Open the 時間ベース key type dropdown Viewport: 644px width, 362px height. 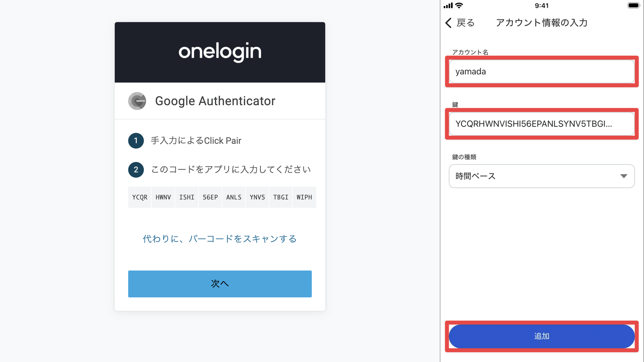542,176
